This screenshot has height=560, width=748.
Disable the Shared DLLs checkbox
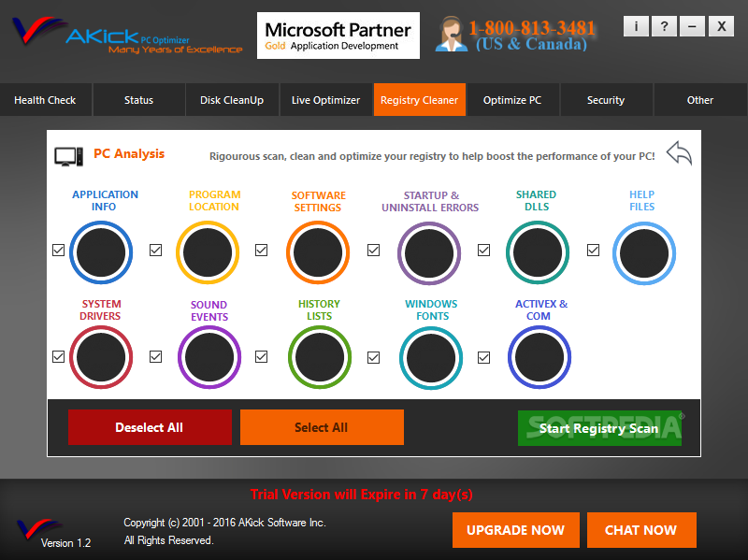point(483,250)
